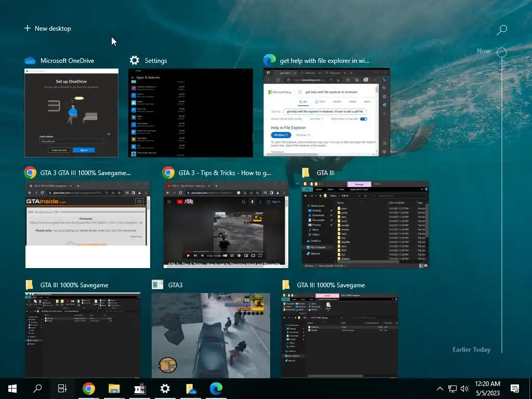Open the timeline search magnifier

point(502,30)
